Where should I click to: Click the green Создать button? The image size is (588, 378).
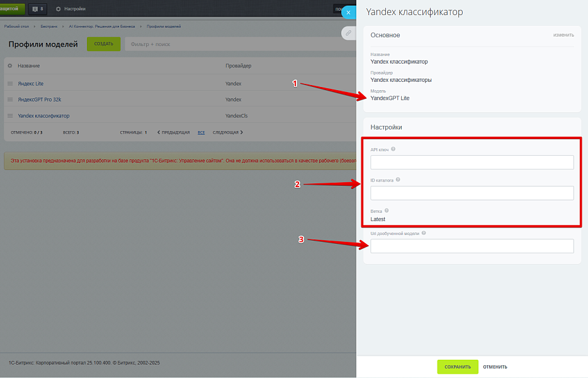(103, 44)
